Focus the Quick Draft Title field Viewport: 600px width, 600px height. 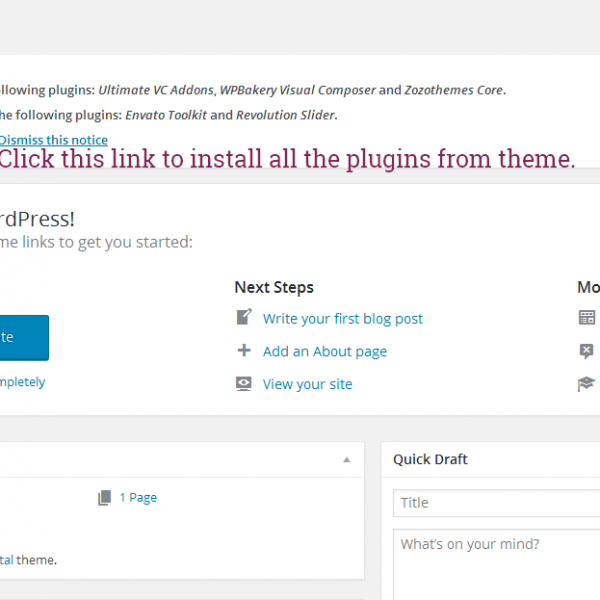(x=496, y=503)
